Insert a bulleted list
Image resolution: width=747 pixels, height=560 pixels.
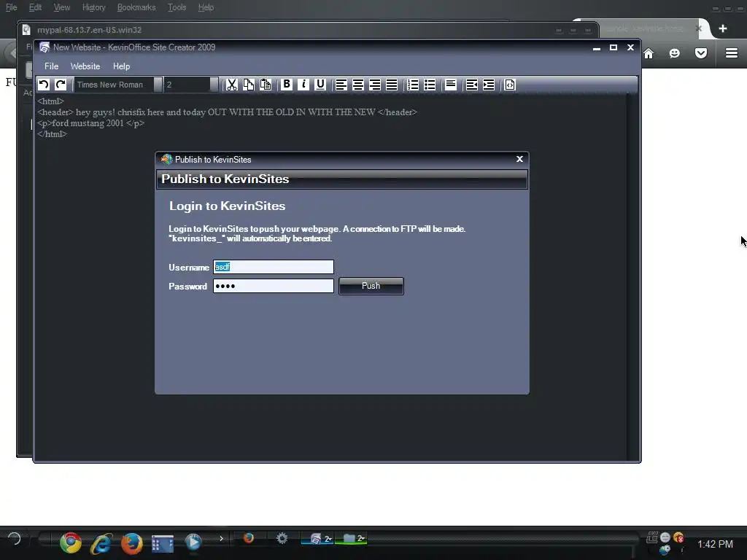tap(430, 85)
